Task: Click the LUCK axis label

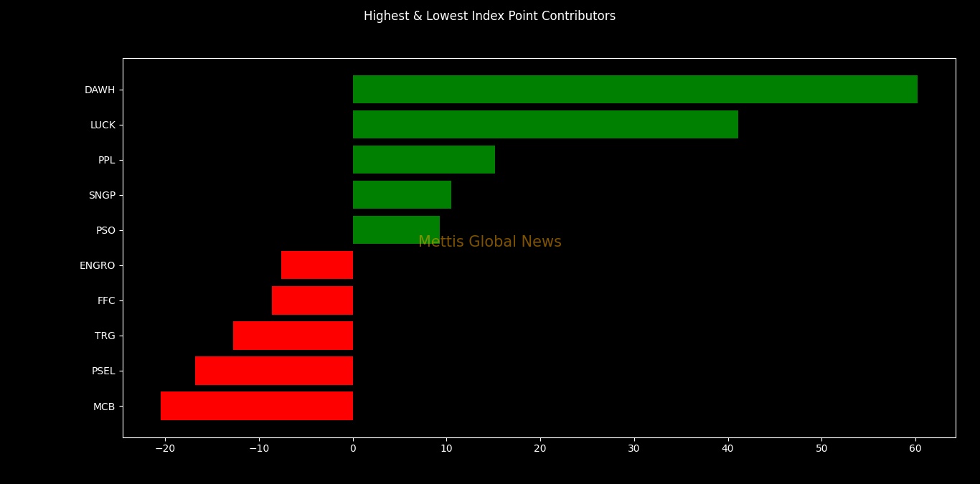Action: 103,125
